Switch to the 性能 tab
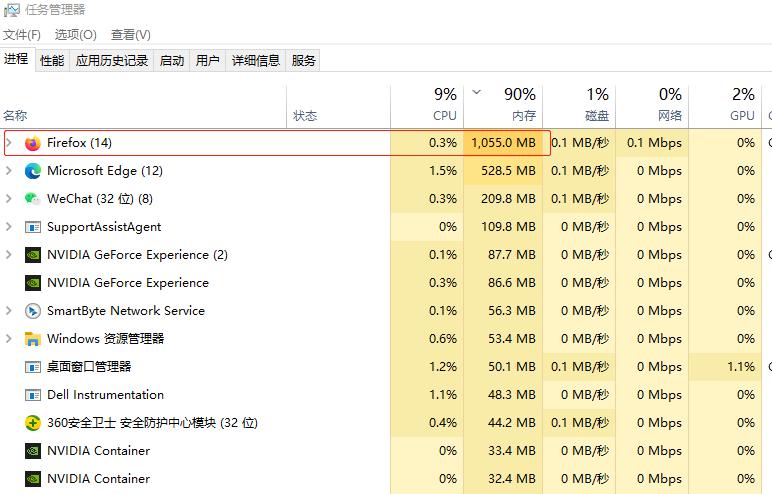The height and width of the screenshot is (494, 772). (52, 61)
